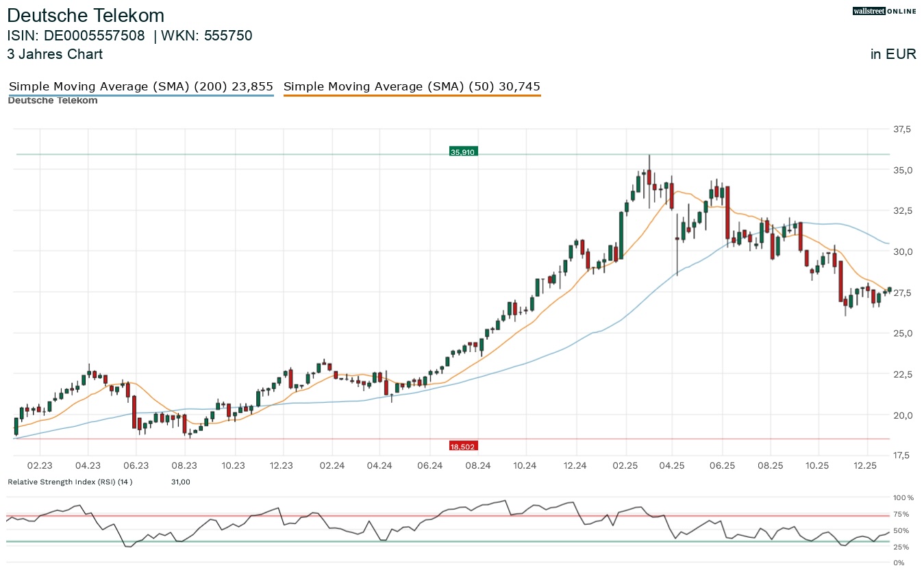The height and width of the screenshot is (581, 924).
Task: Toggle the Deutsche Telekom series legend label
Action: (52, 101)
